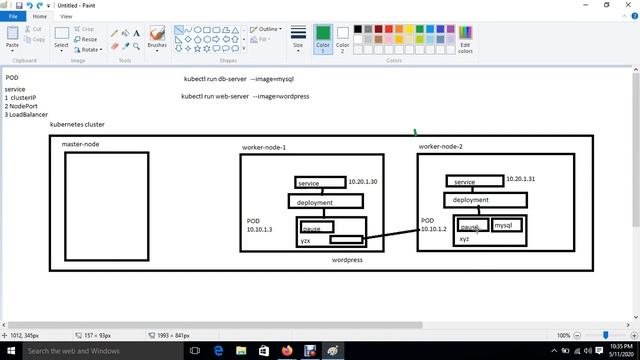Screen dimensions: 640x360
Task: Select the Color 1 box
Action: coord(323,39)
